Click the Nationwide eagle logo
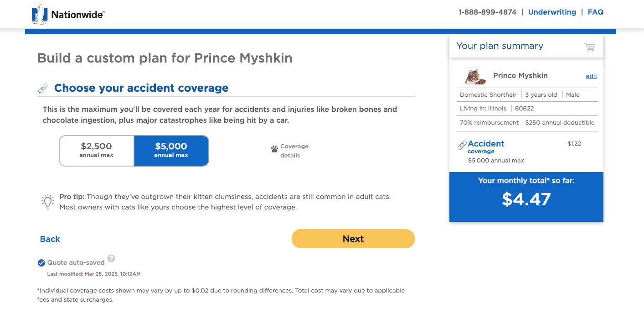The image size is (644, 319). (x=40, y=14)
